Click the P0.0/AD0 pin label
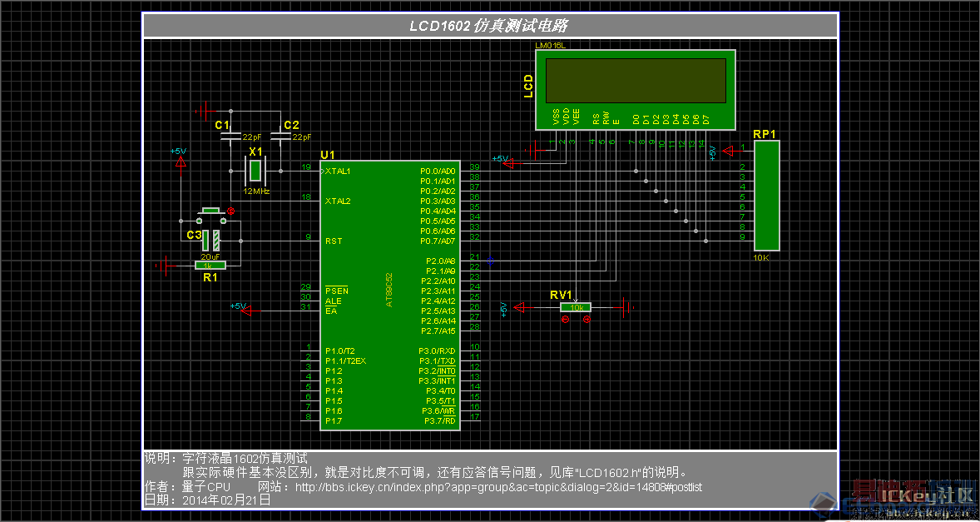The height and width of the screenshot is (522, 980). point(438,171)
